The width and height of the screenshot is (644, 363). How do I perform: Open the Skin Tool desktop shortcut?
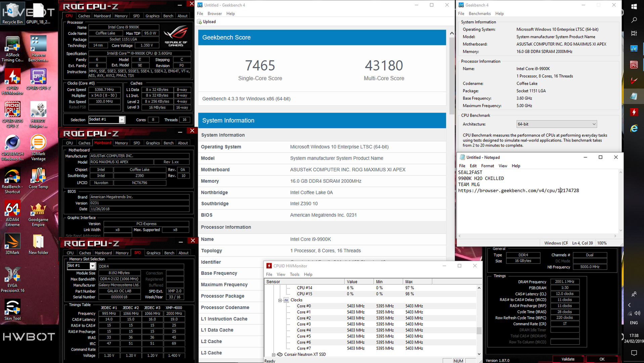12,310
